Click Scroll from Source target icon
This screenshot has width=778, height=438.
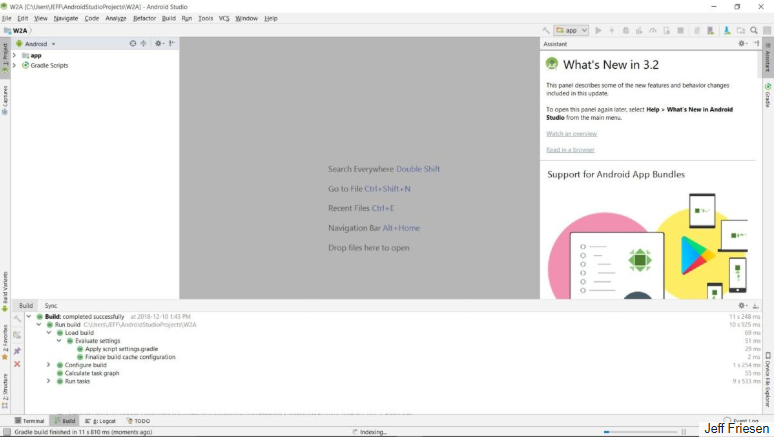click(132, 44)
